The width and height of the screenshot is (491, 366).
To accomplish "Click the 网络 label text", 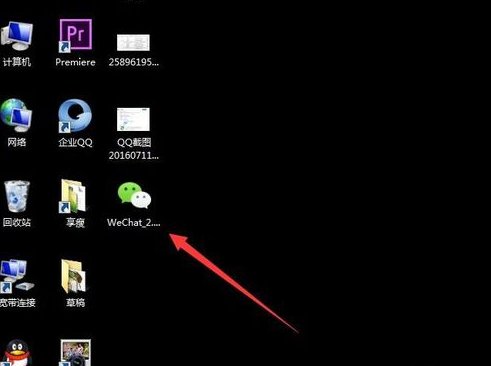I will (17, 142).
